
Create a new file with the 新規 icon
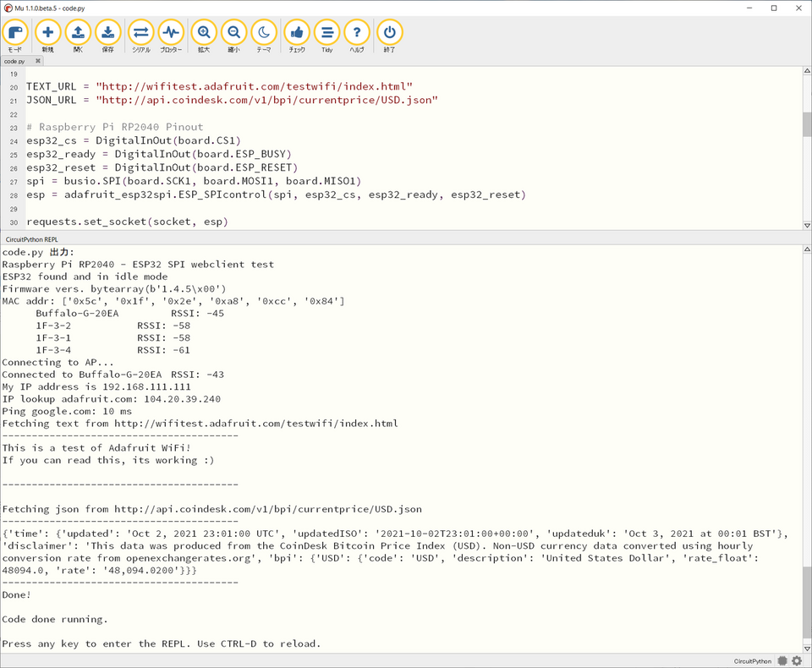click(47, 34)
